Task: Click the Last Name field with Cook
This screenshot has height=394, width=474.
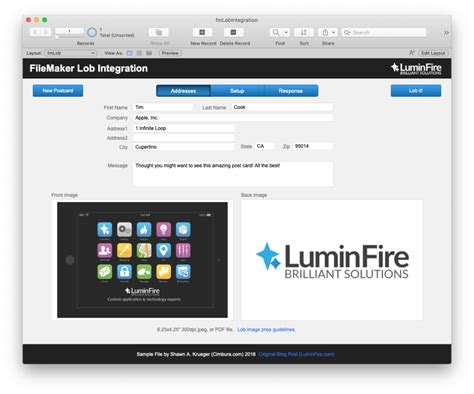Action: tap(282, 107)
